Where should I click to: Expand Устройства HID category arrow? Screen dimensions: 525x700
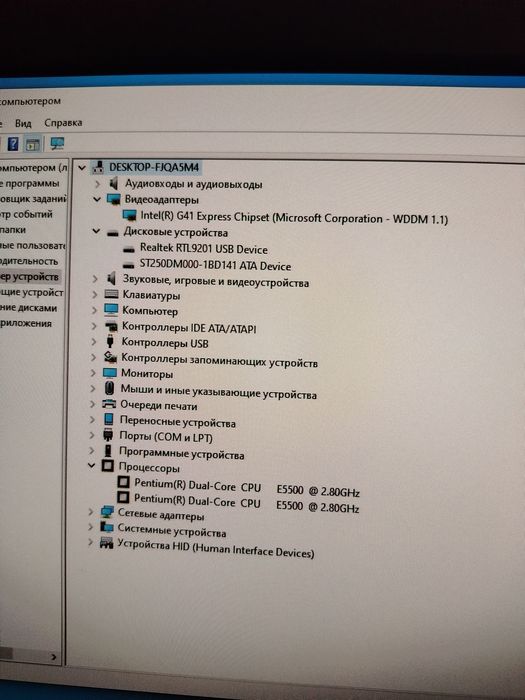(x=90, y=542)
